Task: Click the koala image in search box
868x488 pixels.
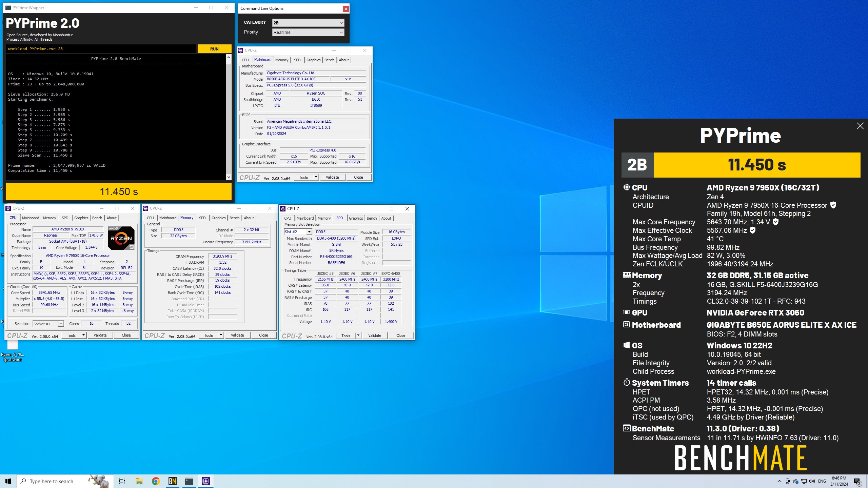Action: coord(99,481)
